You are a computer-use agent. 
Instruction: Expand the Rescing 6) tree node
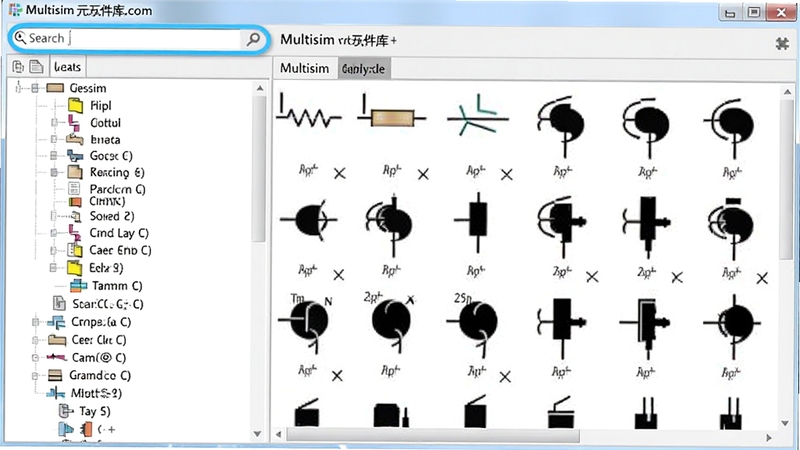54,172
